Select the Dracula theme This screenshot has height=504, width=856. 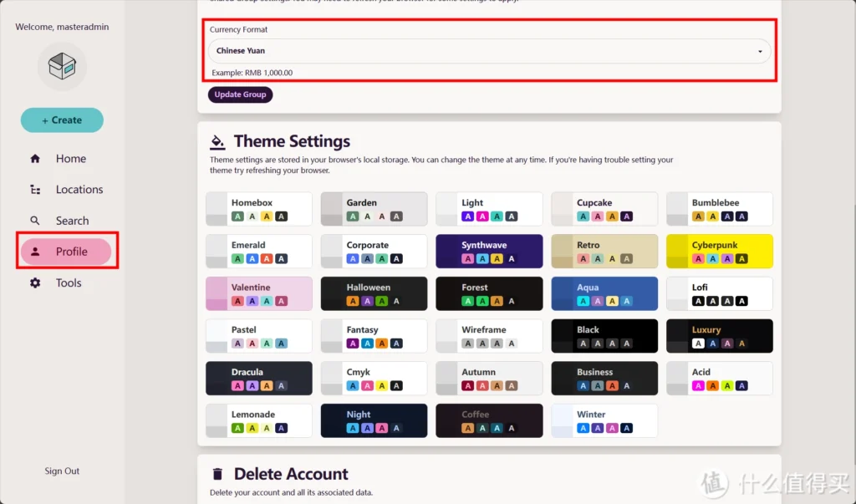point(259,379)
